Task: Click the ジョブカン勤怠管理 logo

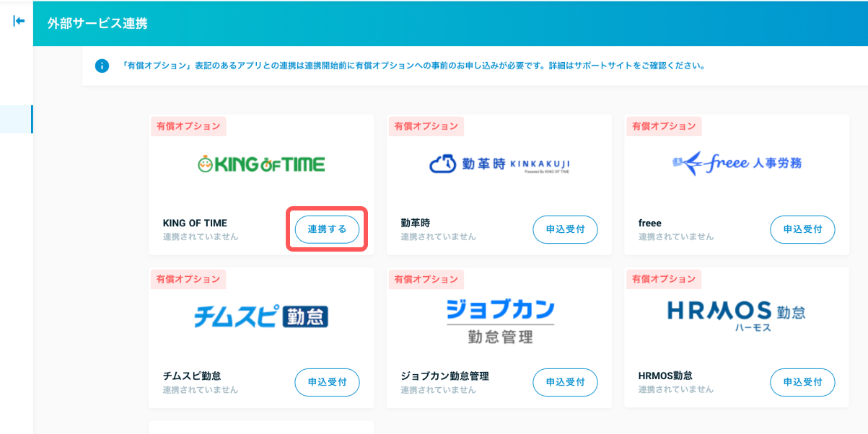Action: pyautogui.click(x=499, y=322)
